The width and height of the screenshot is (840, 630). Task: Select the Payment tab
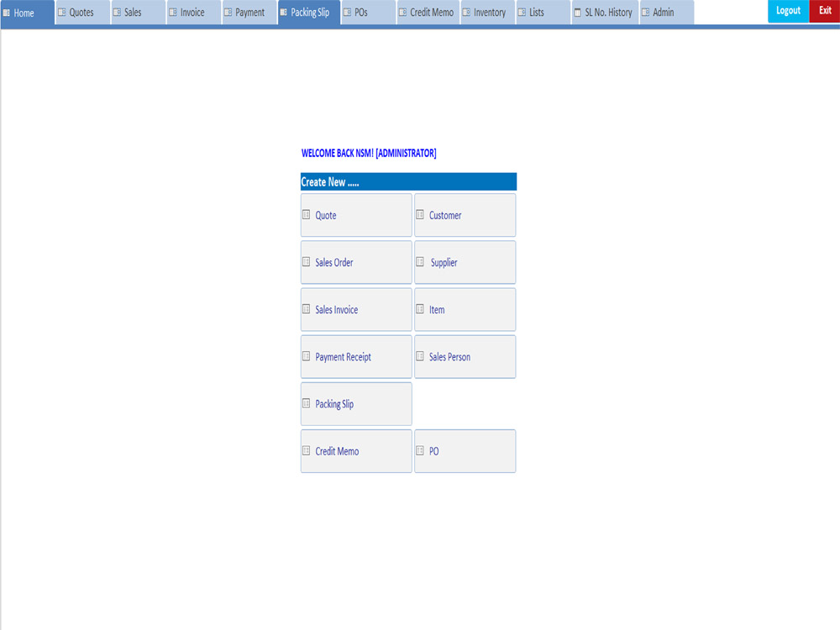coord(249,13)
